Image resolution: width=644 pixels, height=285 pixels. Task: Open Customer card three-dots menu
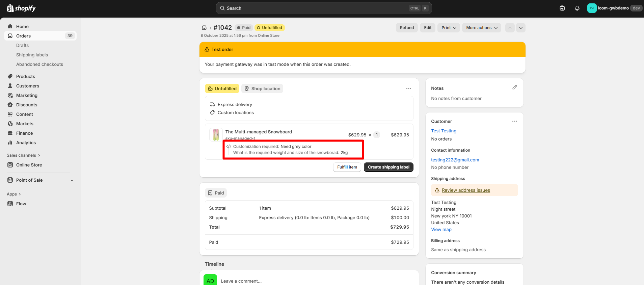(514, 121)
